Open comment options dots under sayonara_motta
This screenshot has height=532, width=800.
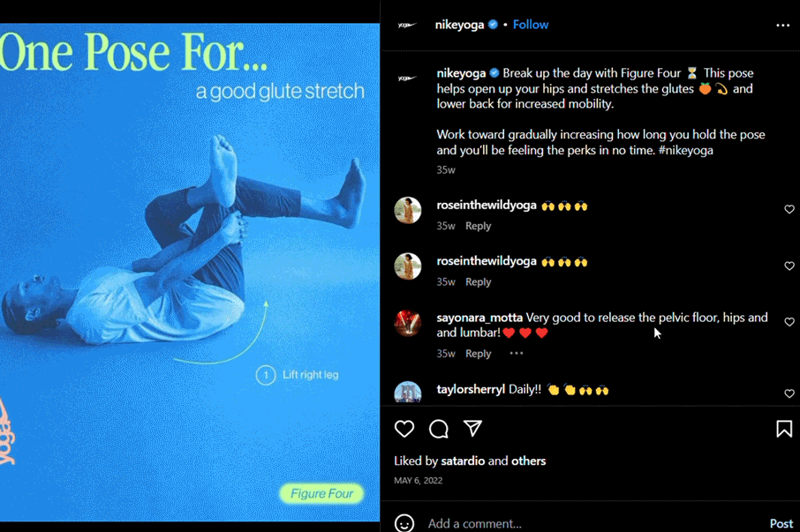tap(517, 353)
